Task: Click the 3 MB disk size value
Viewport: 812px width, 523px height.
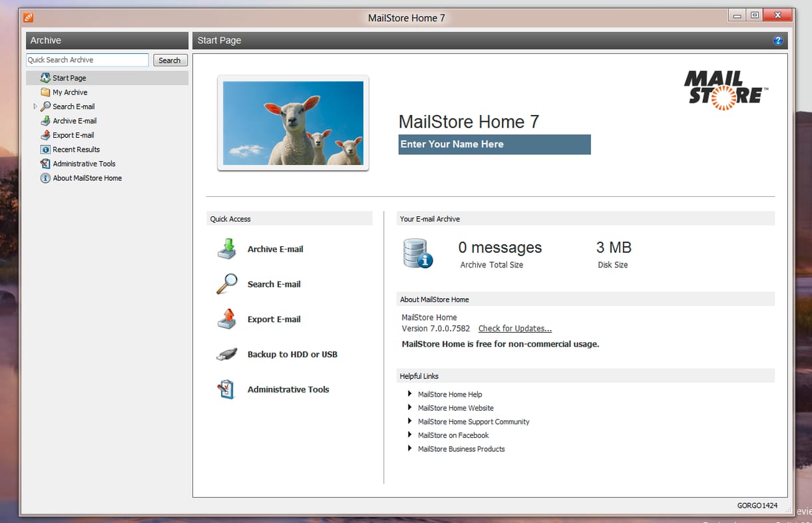Action: pos(614,248)
